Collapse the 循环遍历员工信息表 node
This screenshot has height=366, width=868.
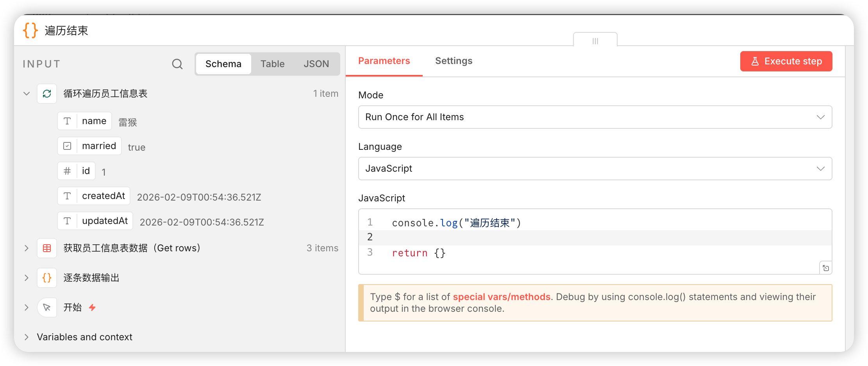click(27, 94)
